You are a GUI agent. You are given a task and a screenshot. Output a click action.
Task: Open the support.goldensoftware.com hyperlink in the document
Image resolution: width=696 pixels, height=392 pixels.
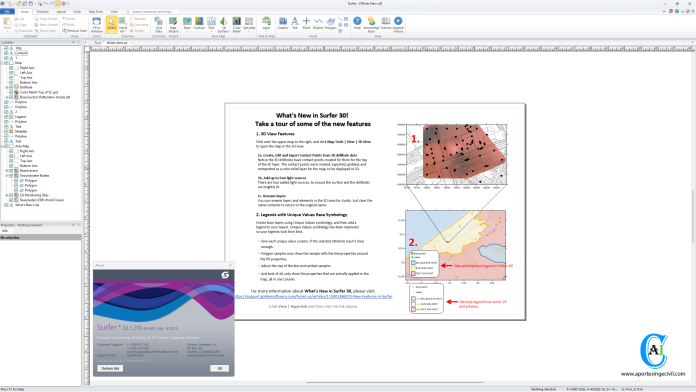pyautogui.click(x=313, y=296)
